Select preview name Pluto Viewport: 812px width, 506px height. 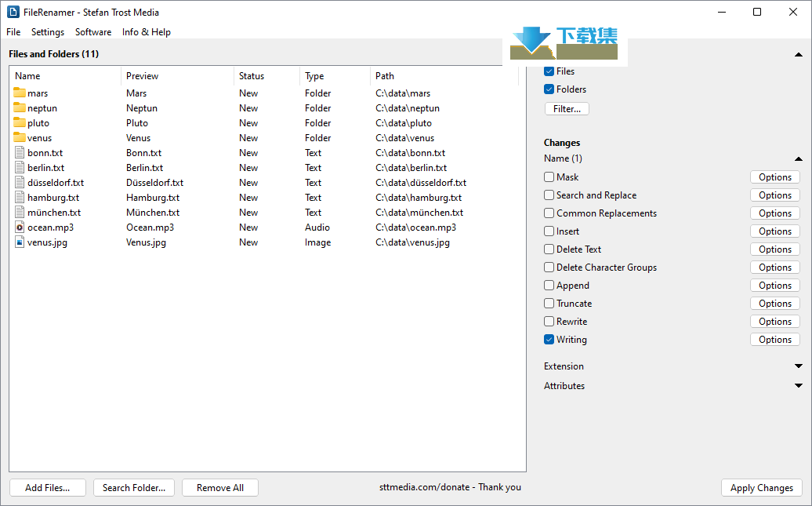137,123
